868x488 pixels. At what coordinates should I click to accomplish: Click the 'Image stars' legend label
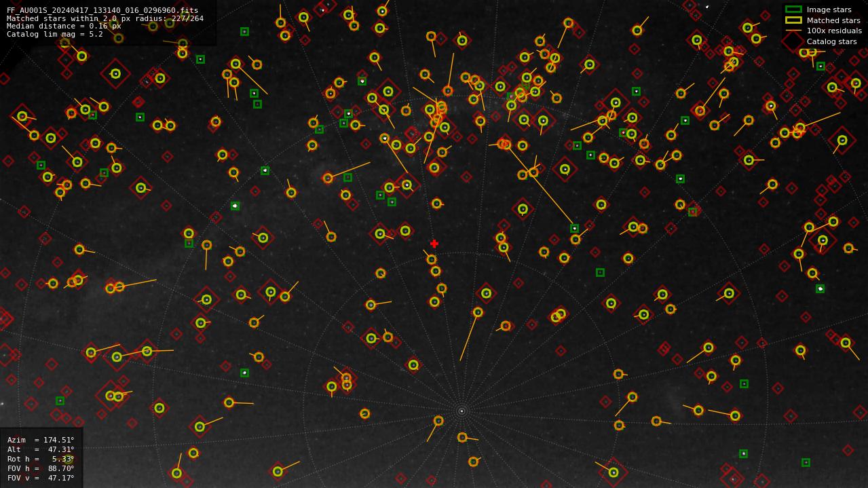click(x=829, y=10)
